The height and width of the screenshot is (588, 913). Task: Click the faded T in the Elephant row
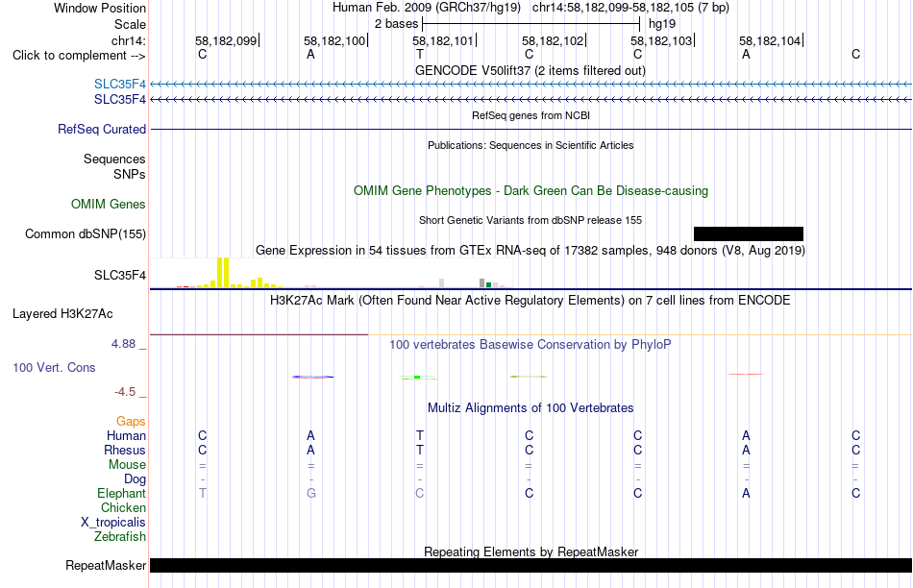[x=203, y=493]
